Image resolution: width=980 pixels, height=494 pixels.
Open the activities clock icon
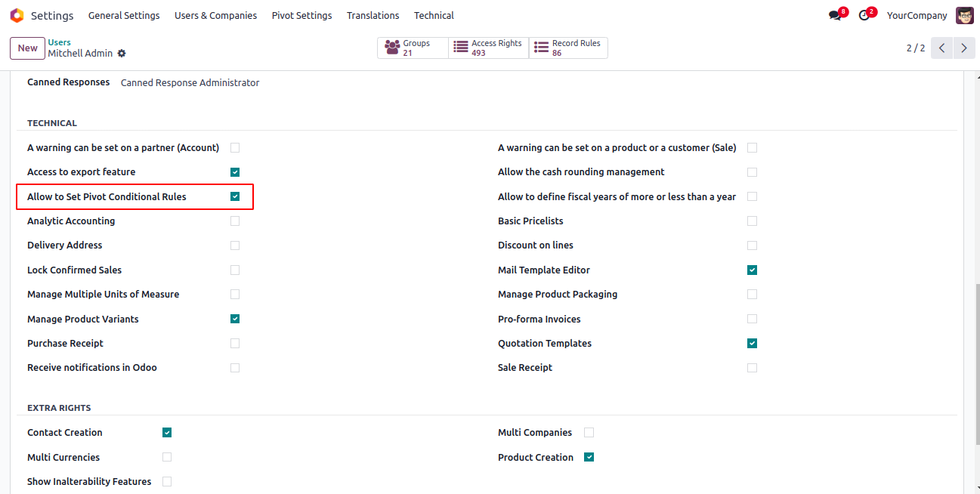point(864,15)
